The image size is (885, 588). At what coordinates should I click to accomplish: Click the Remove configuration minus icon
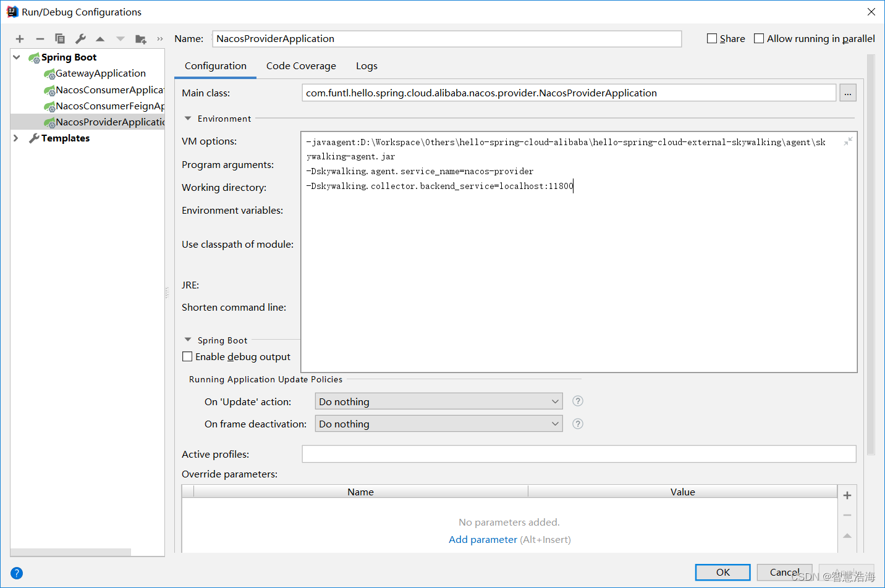[x=40, y=38]
